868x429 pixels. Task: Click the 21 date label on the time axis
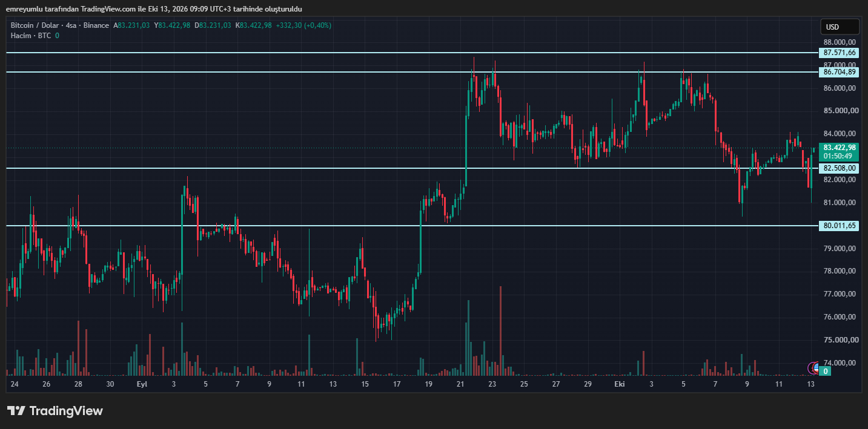[460, 384]
